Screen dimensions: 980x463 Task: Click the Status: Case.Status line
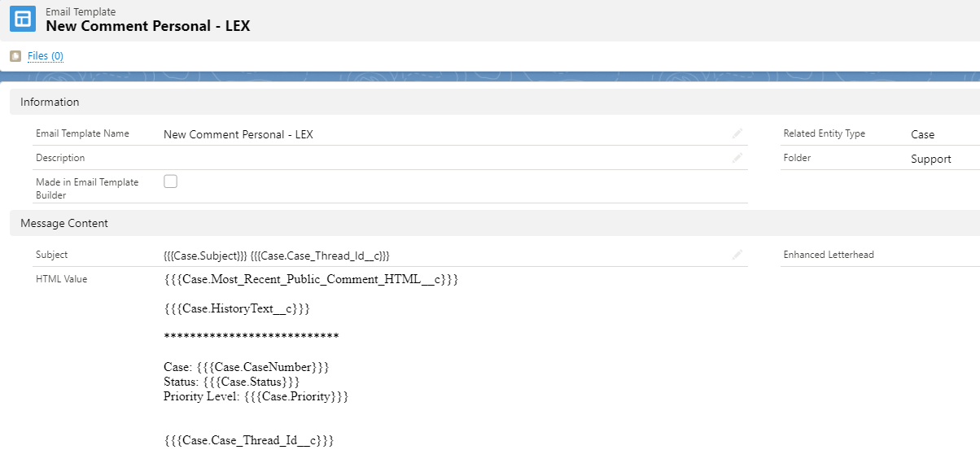coord(232,382)
